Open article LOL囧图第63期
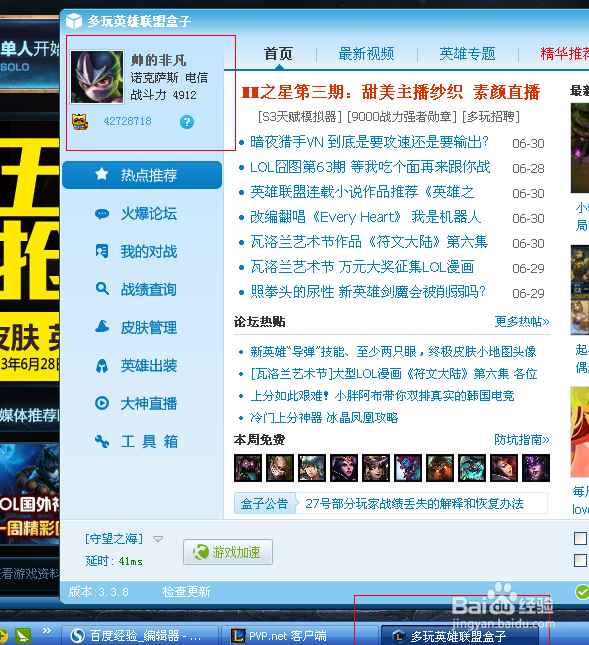The height and width of the screenshot is (645, 589). pyautogui.click(x=370, y=167)
